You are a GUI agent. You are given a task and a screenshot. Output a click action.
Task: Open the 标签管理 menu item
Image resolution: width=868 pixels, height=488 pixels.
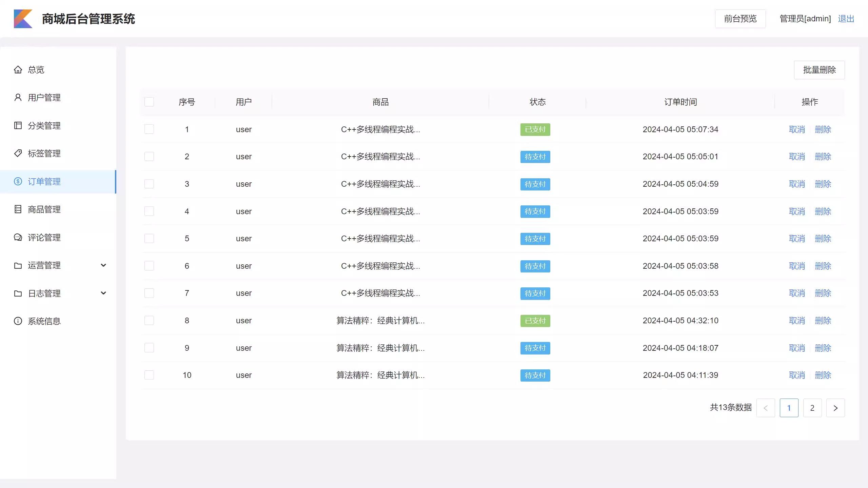58,153
